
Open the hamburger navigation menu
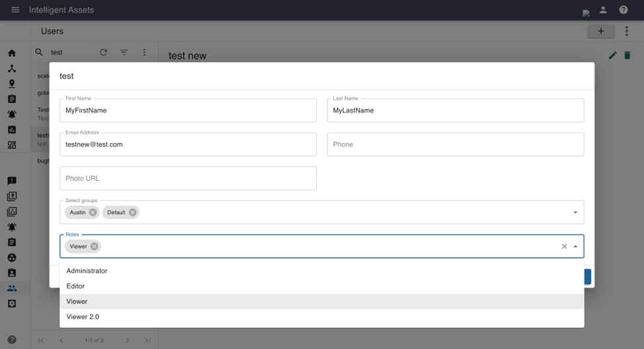click(15, 10)
